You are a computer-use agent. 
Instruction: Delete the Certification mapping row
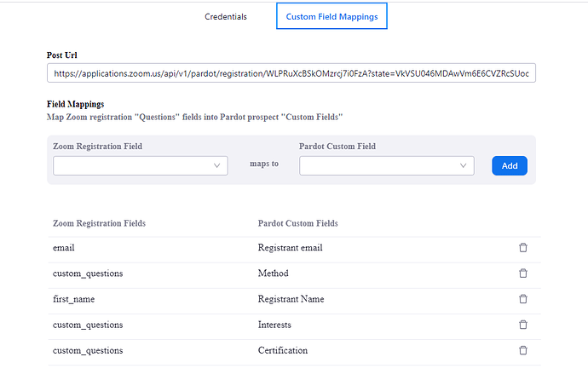click(x=523, y=350)
